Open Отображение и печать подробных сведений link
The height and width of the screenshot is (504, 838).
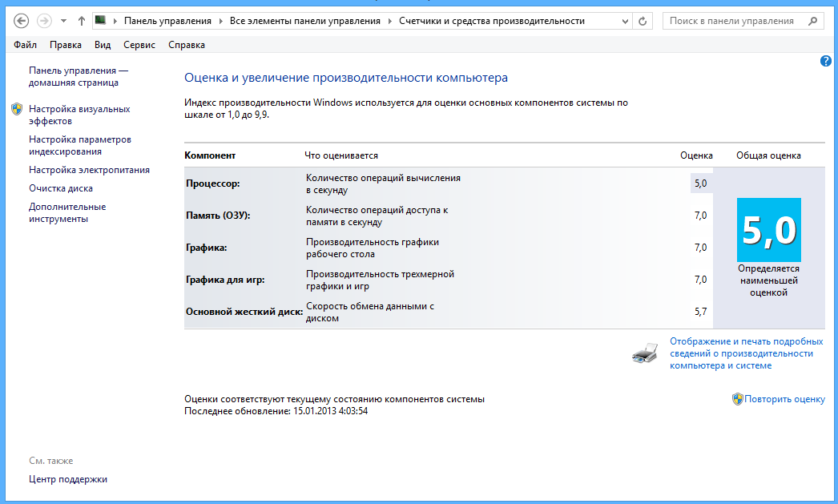pyautogui.click(x=747, y=353)
